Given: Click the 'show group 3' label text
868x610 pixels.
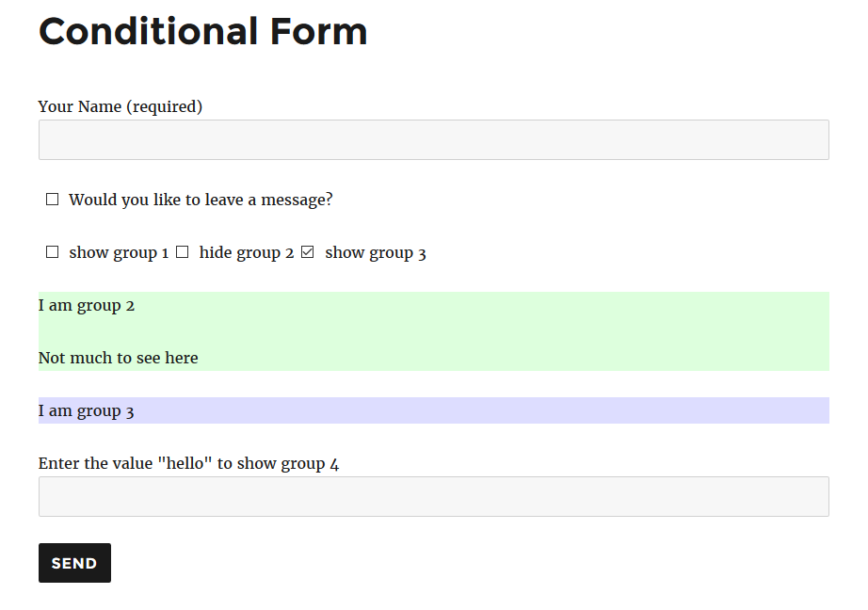Looking at the screenshot, I should coord(376,253).
